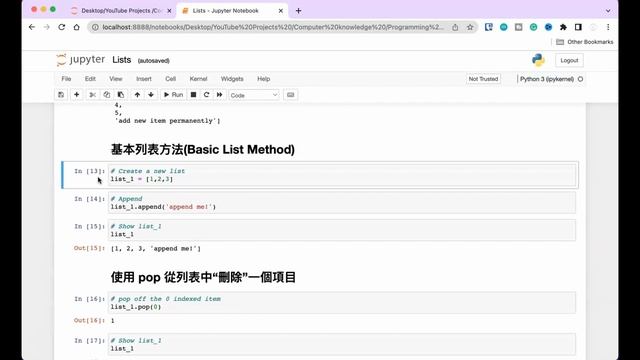Open the Other Bookmarks folder

coord(584,42)
